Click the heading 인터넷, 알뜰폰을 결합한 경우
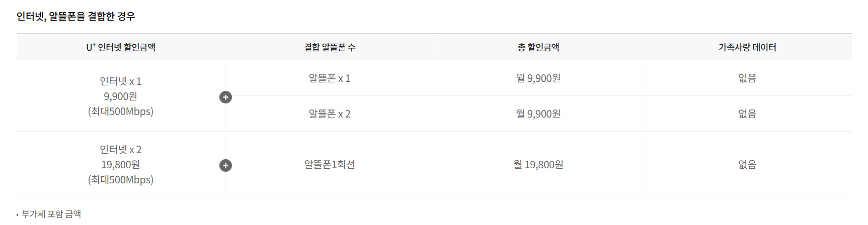The image size is (868, 225). pyautogui.click(x=76, y=16)
